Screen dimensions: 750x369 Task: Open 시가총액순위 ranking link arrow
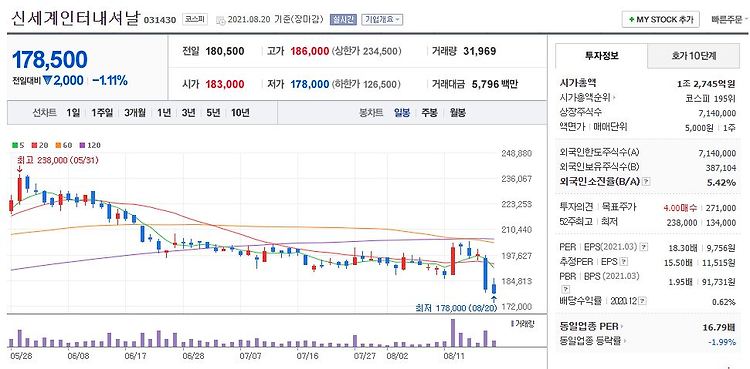pyautogui.click(x=614, y=98)
